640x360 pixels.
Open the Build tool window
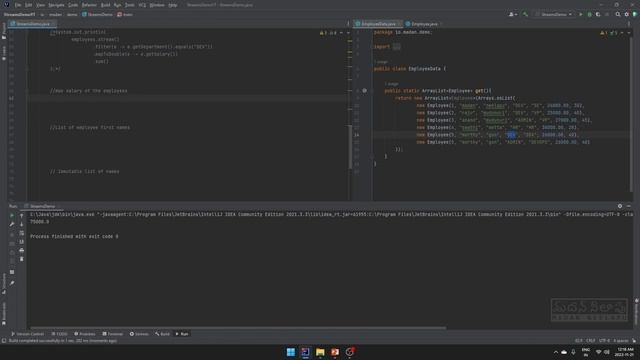coord(162,334)
